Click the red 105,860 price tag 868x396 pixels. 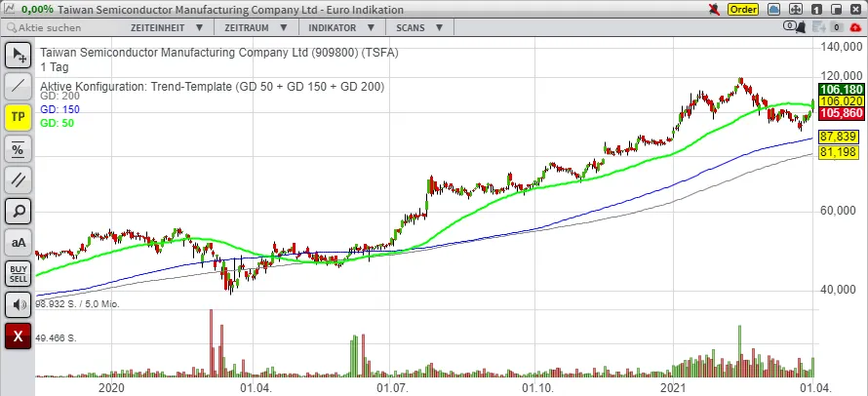coord(841,113)
